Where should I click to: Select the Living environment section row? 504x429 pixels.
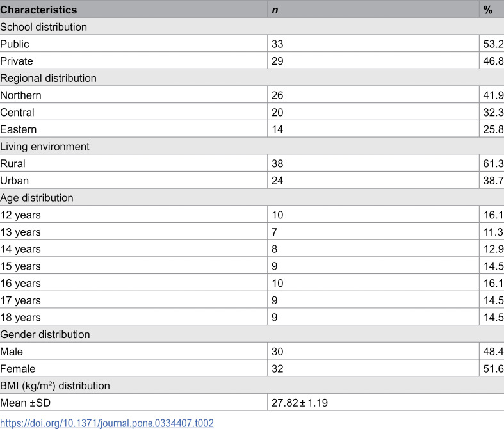pyautogui.click(x=252, y=146)
